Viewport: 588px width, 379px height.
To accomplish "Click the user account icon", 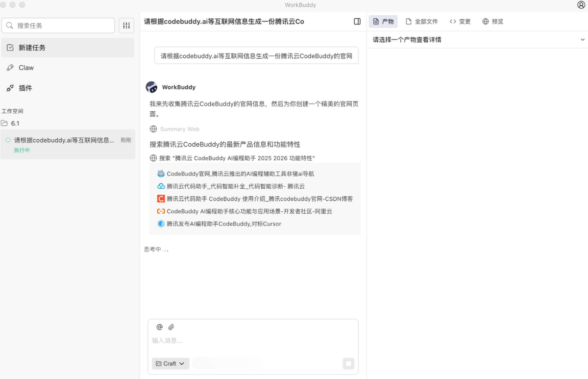I will click(x=581, y=5).
